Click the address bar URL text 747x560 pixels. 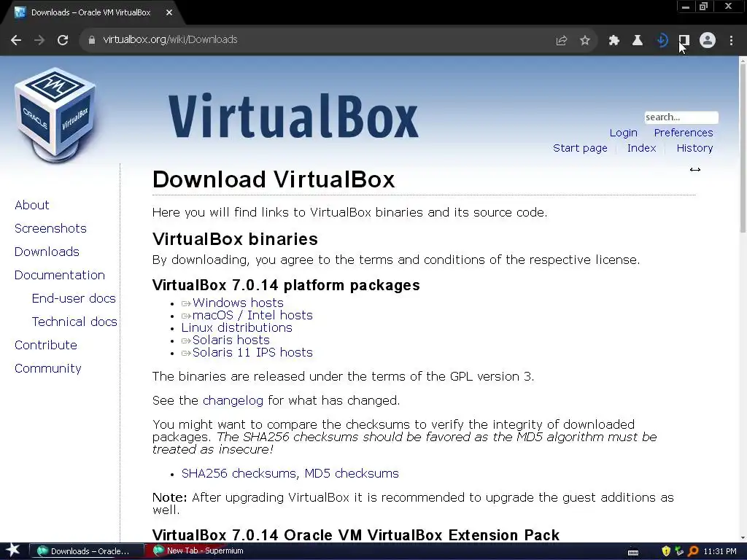(170, 40)
